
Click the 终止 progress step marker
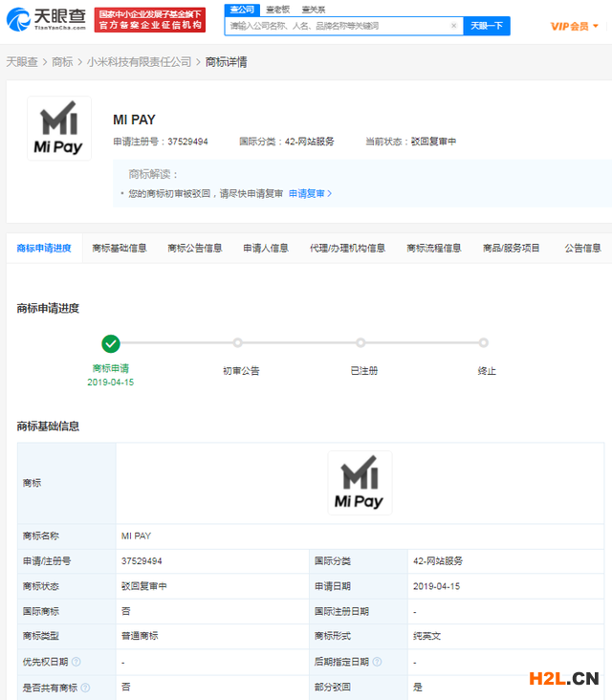click(484, 343)
